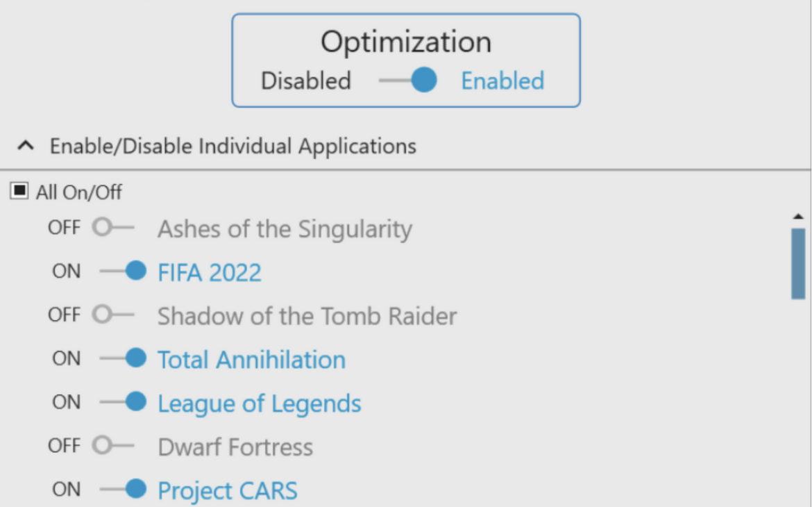Open Total Annihilation entry text
This screenshot has height=507, width=812.
pos(251,360)
